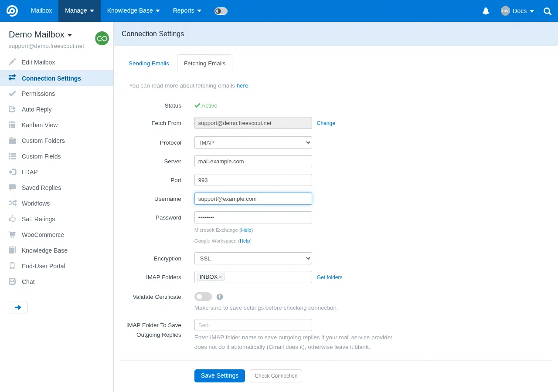This screenshot has height=392, width=558.
Task: Click the Permissions checkmark icon
Action: point(12,94)
